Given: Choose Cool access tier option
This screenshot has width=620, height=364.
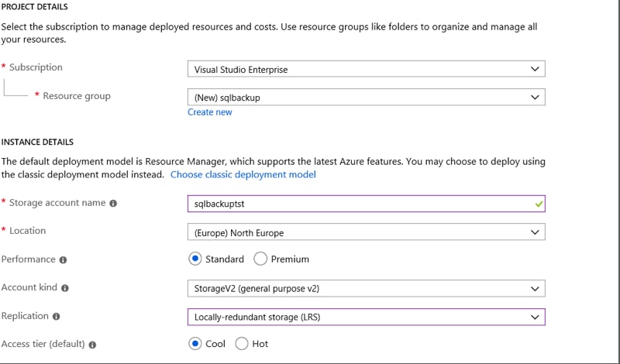Looking at the screenshot, I should [195, 343].
